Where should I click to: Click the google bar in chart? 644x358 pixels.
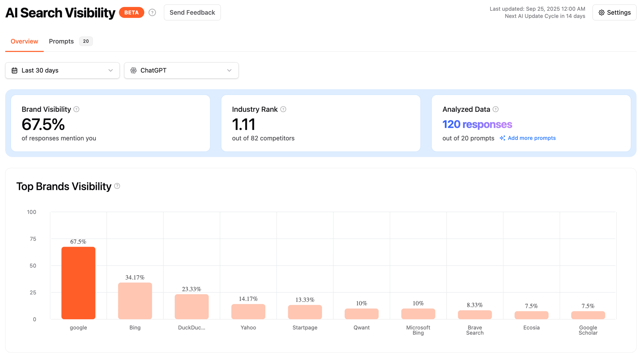78,283
